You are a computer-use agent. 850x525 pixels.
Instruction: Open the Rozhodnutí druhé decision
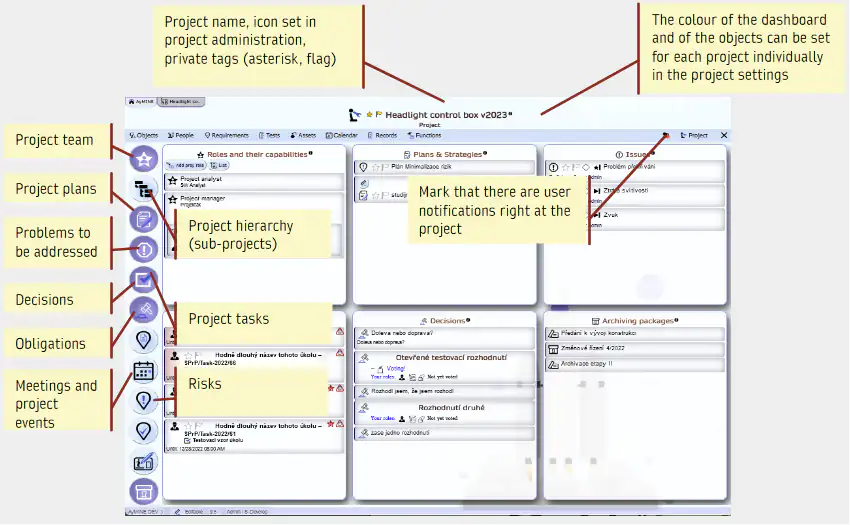click(x=445, y=413)
